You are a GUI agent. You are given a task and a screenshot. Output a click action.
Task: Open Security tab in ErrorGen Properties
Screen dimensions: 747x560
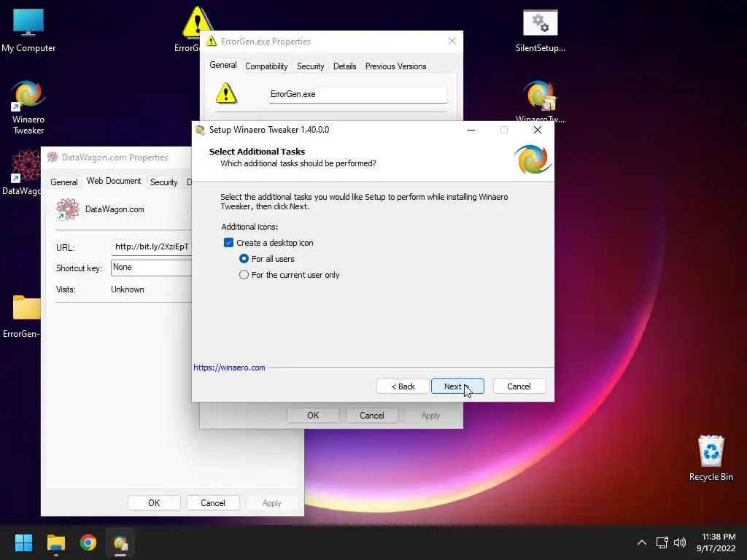310,66
